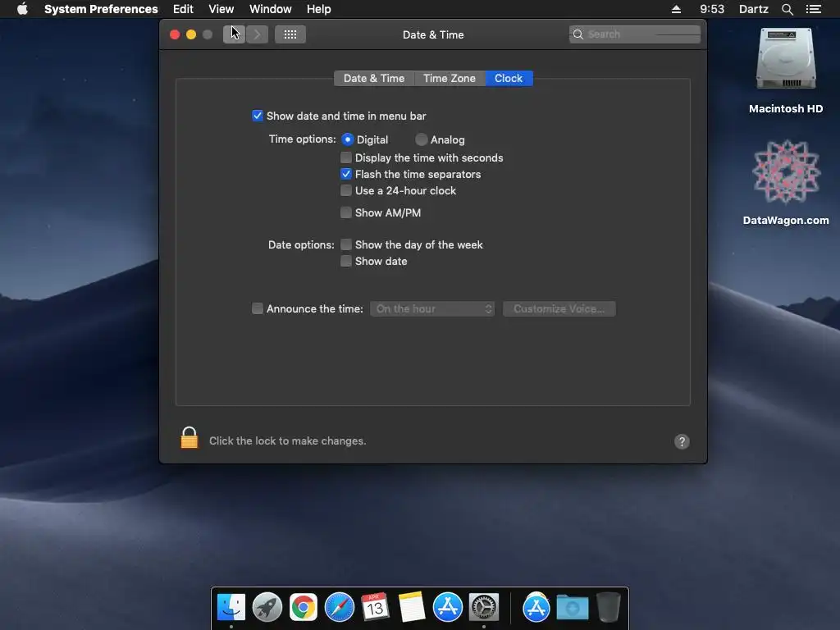Switch to the Time Zone tab

point(450,78)
